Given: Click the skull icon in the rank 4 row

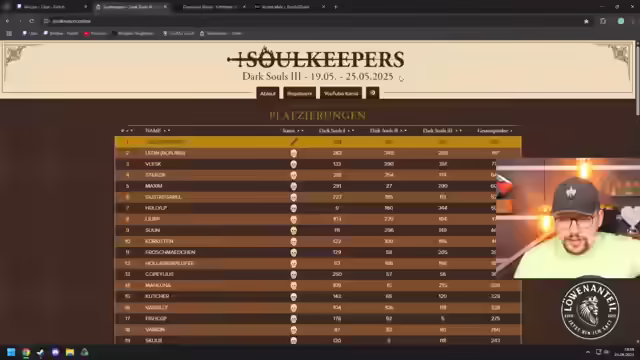Looking at the screenshot, I should point(293,175).
